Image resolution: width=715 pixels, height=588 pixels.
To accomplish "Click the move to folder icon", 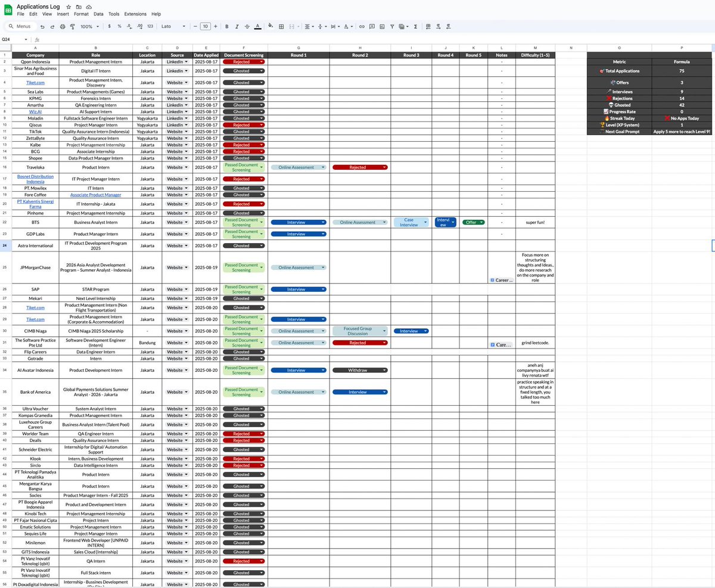I will point(79,7).
